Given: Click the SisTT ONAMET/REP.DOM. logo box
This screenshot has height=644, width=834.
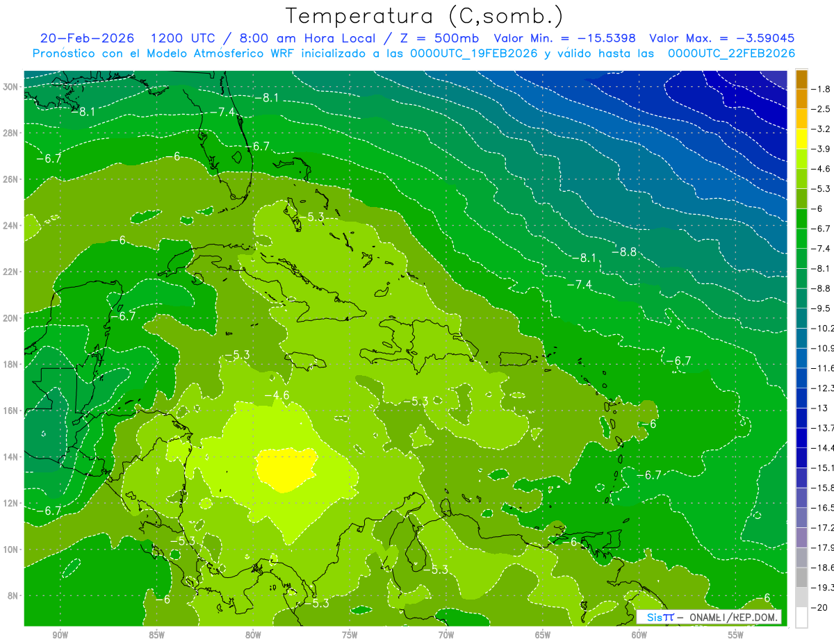Looking at the screenshot, I should 709,617.
